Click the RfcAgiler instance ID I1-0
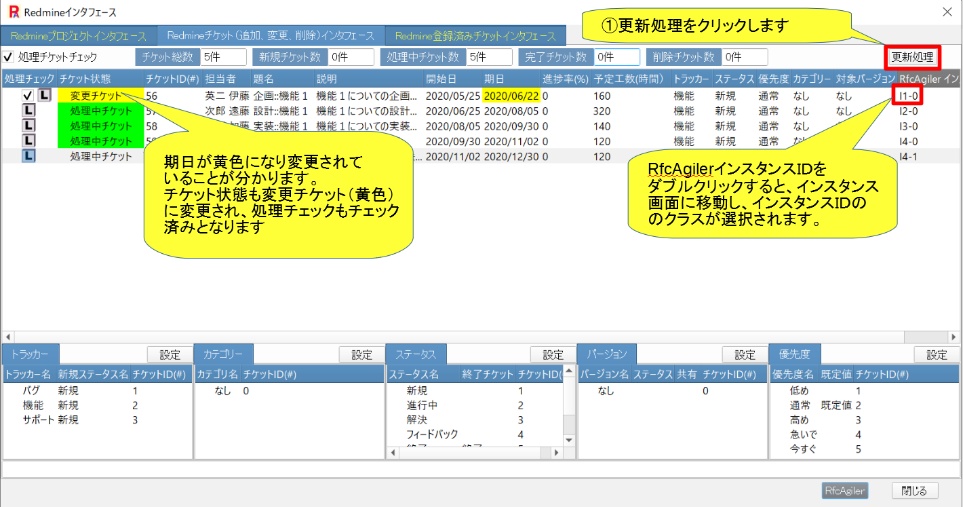 click(908, 96)
